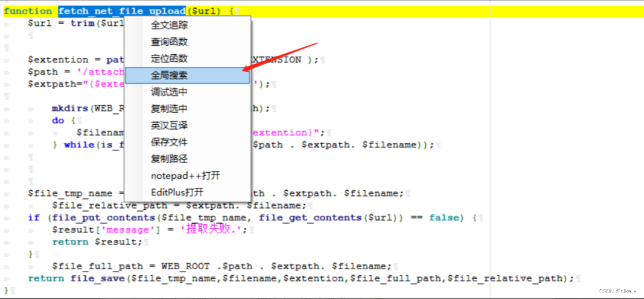Click the file_put_contents call

point(103,217)
